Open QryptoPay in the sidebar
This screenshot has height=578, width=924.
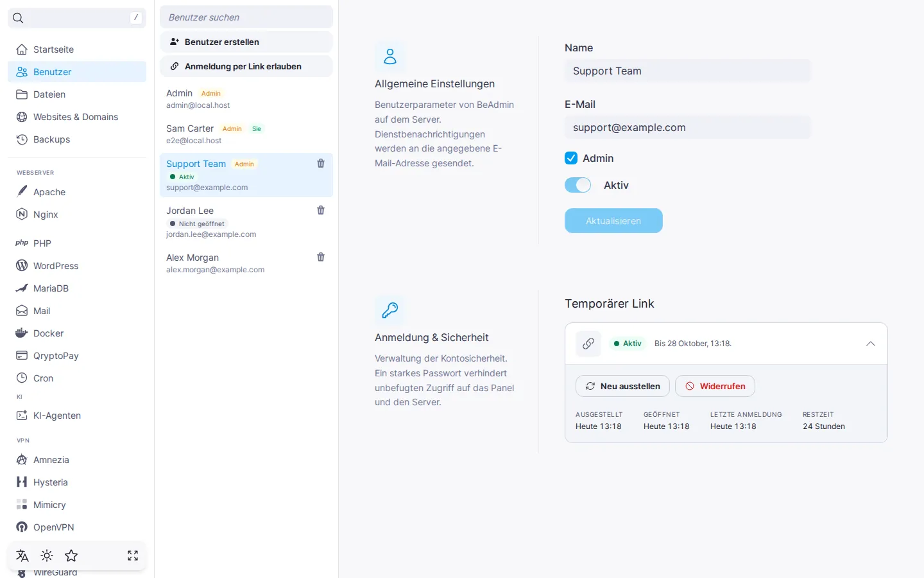77,356
